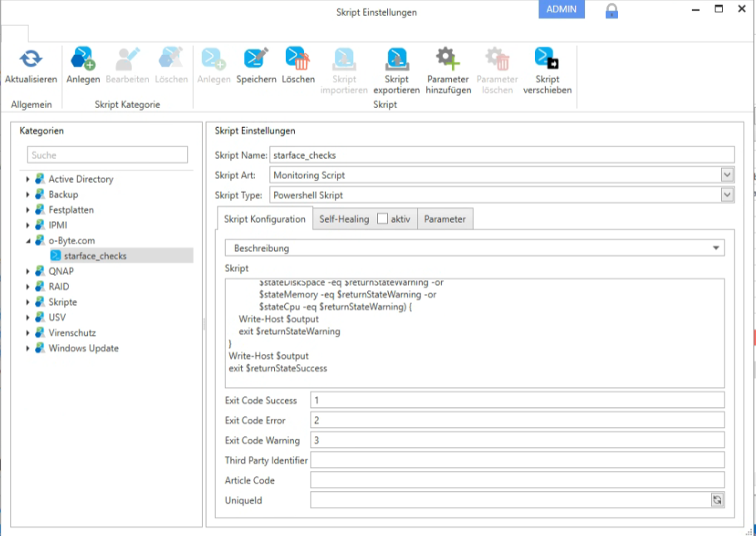Click the Suche search field
This screenshot has width=756, height=536.
click(108, 155)
